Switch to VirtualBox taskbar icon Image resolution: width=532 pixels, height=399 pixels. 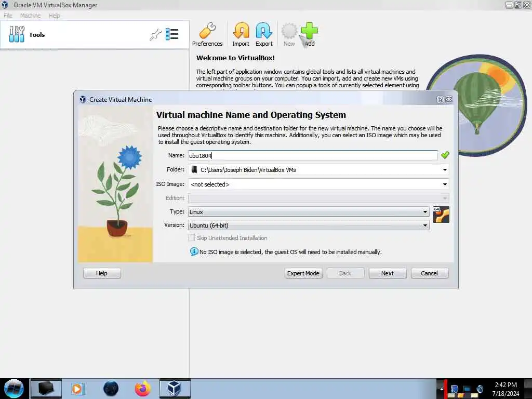pos(175,389)
